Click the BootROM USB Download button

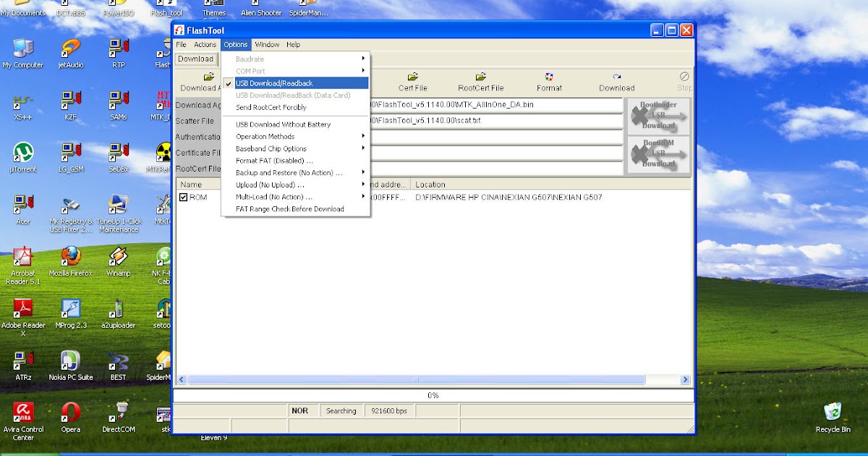(x=658, y=154)
